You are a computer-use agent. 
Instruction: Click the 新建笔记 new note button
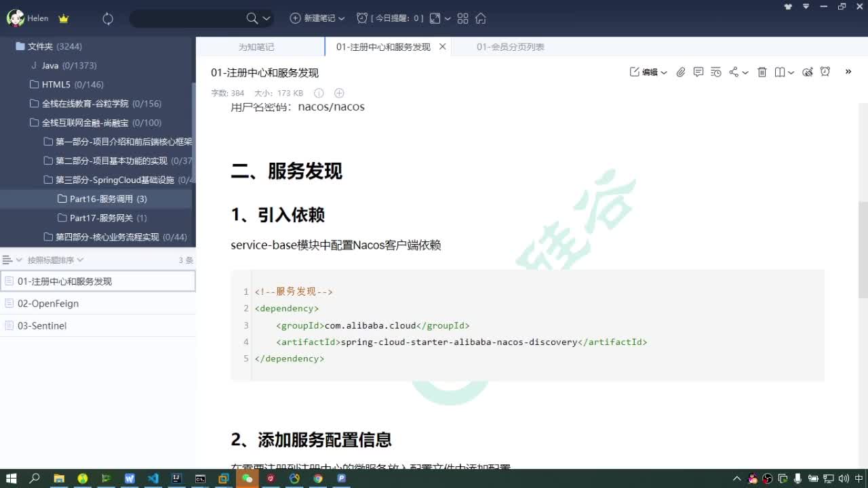[x=313, y=18]
